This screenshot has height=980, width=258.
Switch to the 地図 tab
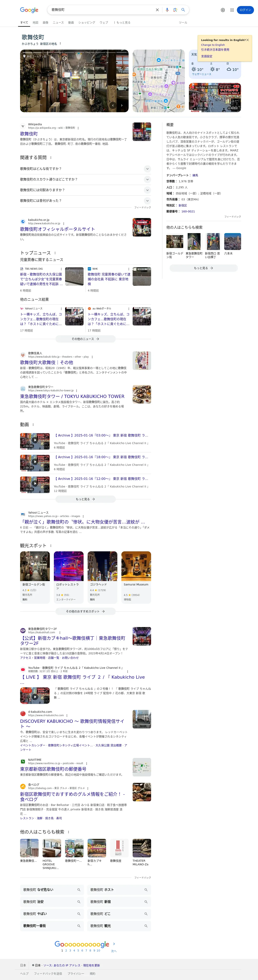click(x=35, y=22)
